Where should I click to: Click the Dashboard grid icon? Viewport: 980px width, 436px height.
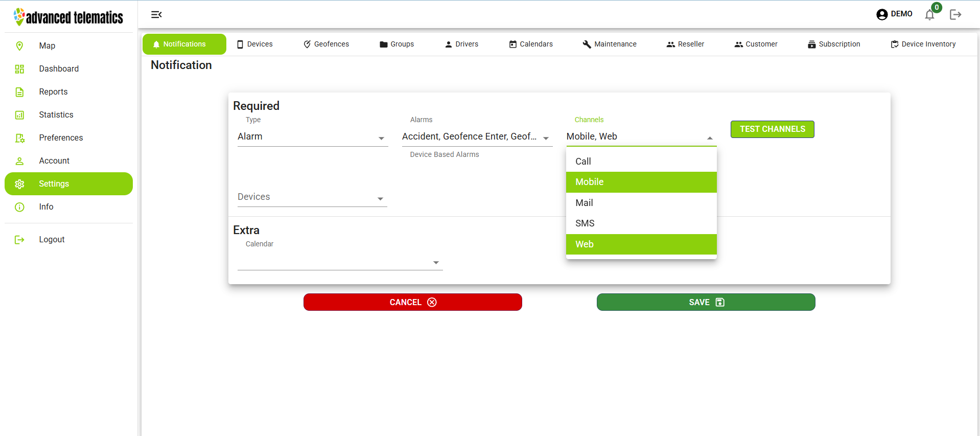pyautogui.click(x=19, y=69)
